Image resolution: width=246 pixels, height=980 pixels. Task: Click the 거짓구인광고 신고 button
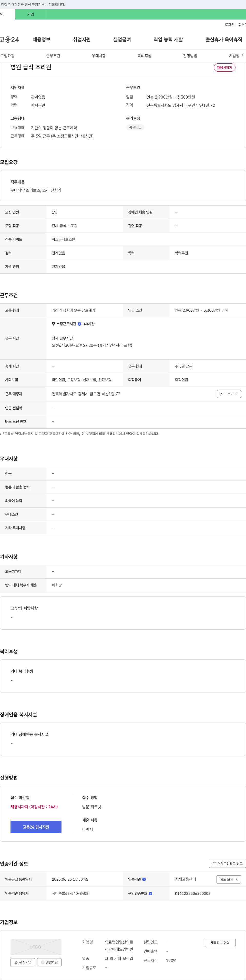227,863
